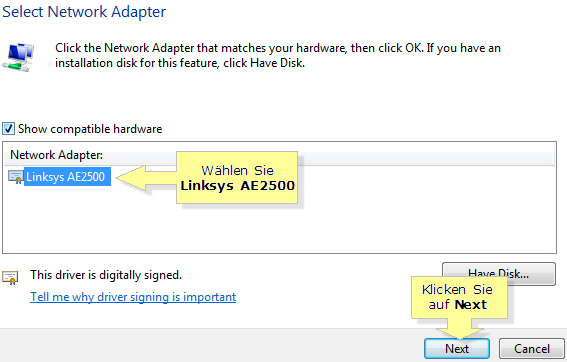Cancel the network adapter selection dialog
Screen dimensions: 567x362
(532, 349)
